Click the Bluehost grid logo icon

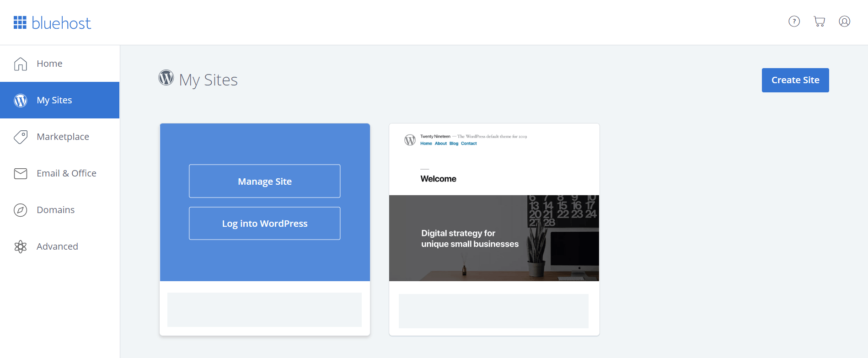pos(20,22)
